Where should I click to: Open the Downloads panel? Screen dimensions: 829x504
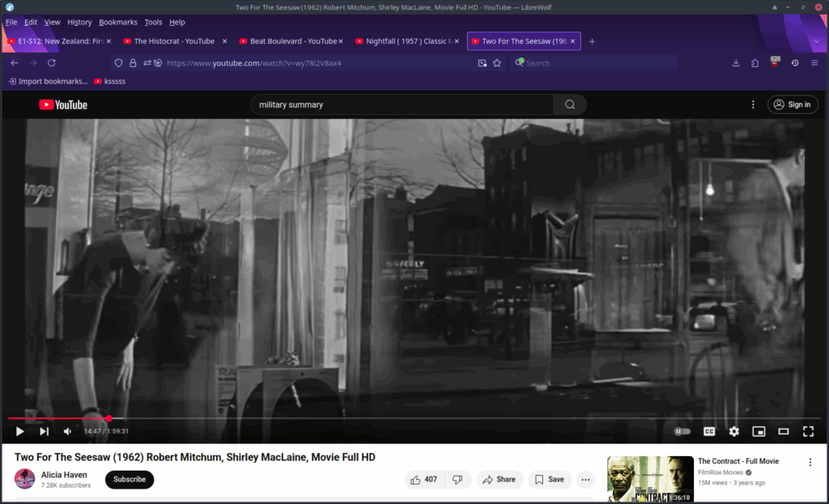(x=735, y=63)
